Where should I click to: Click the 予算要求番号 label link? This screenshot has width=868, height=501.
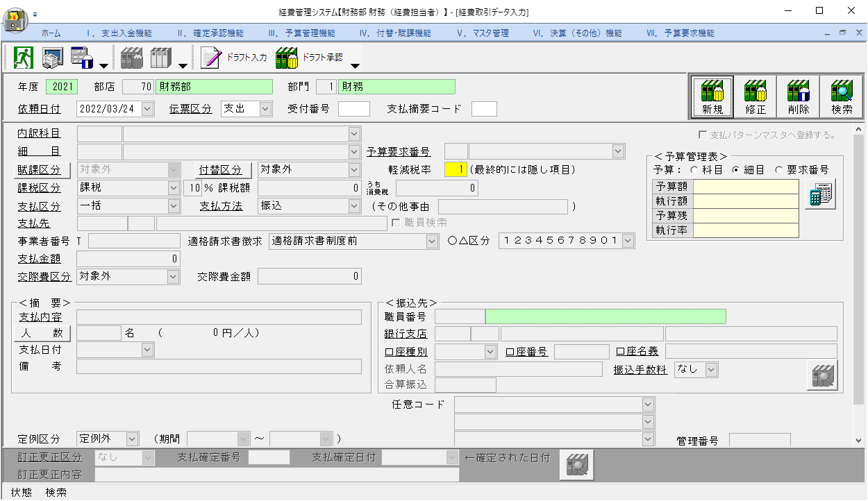coord(399,152)
